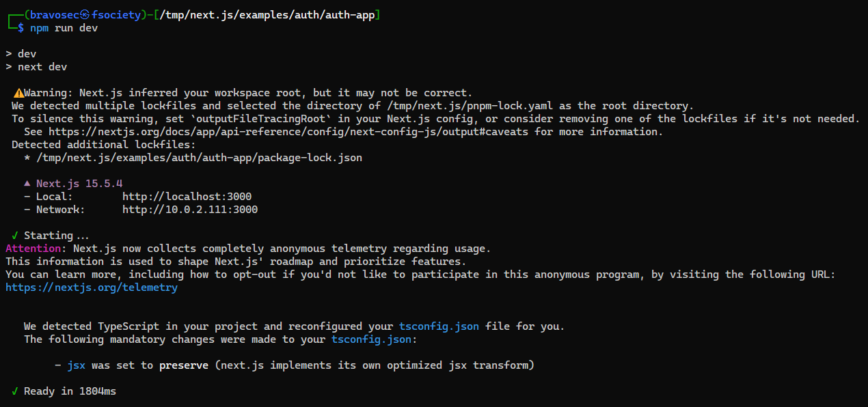Viewport: 868px width, 407px height.
Task: Open the http://localhost:3000 URL
Action: click(x=187, y=197)
